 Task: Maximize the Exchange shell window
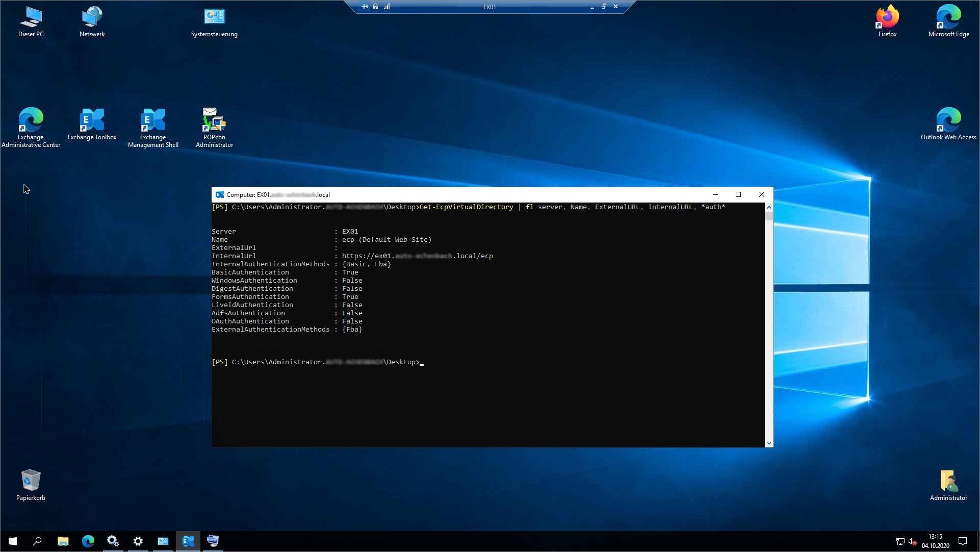738,194
